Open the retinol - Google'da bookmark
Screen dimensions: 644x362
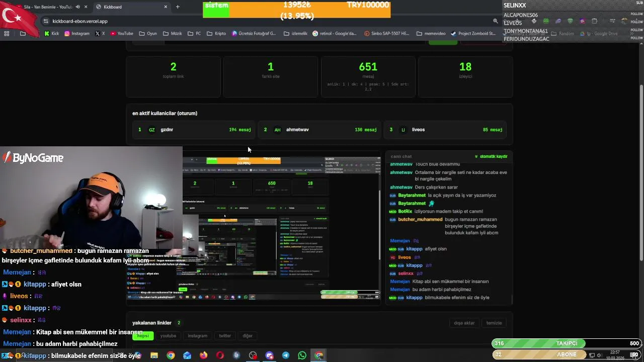pyautogui.click(x=335, y=34)
